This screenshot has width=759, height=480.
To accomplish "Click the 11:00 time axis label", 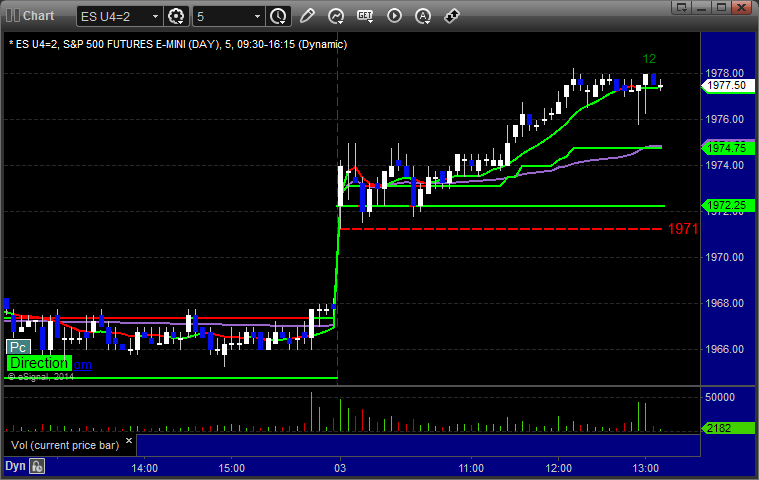I will [x=471, y=468].
